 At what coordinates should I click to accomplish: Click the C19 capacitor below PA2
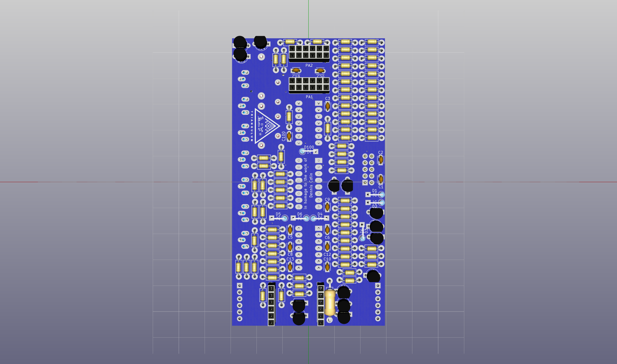296,71
